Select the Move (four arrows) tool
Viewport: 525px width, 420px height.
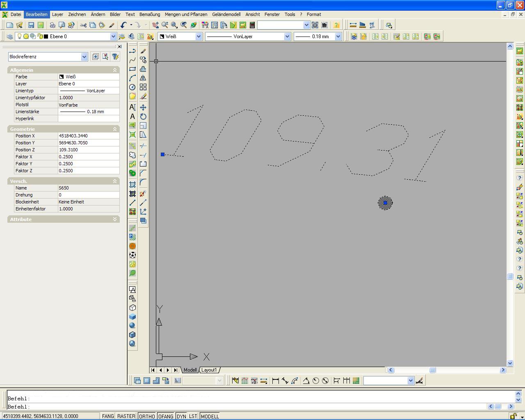[x=143, y=107]
